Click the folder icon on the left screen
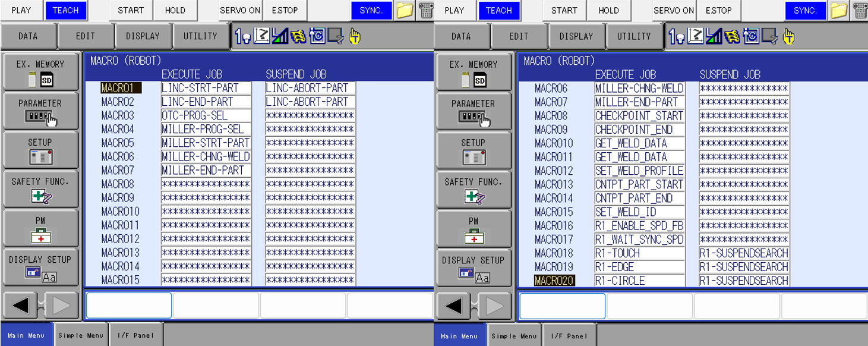Image resolution: width=868 pixels, height=346 pixels. pos(405,10)
